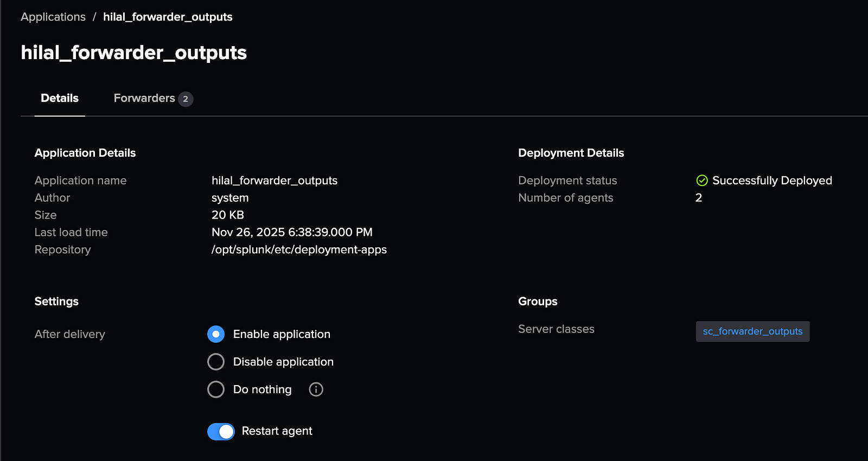The width and height of the screenshot is (868, 461).
Task: Click the Application name value text
Action: pos(275,181)
